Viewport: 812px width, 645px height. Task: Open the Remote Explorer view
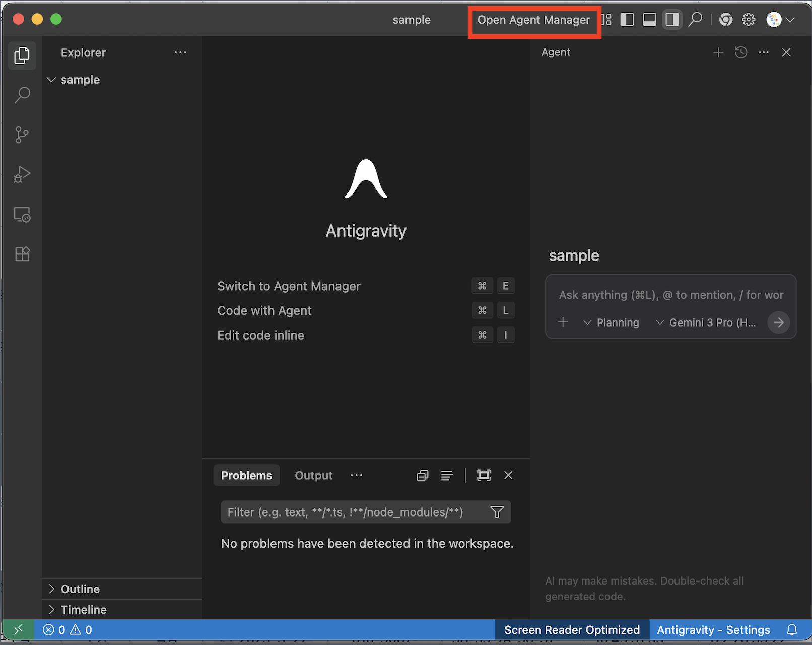pos(22,214)
